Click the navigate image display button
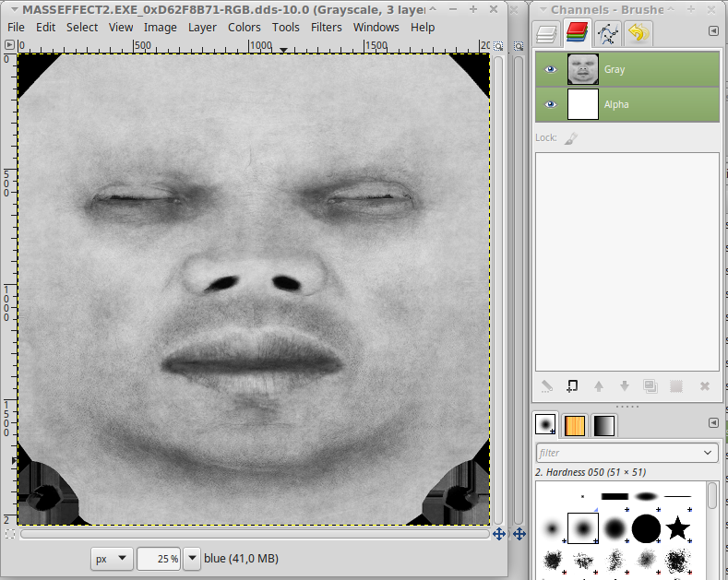Screen dimensions: 728x580 (x=499, y=534)
